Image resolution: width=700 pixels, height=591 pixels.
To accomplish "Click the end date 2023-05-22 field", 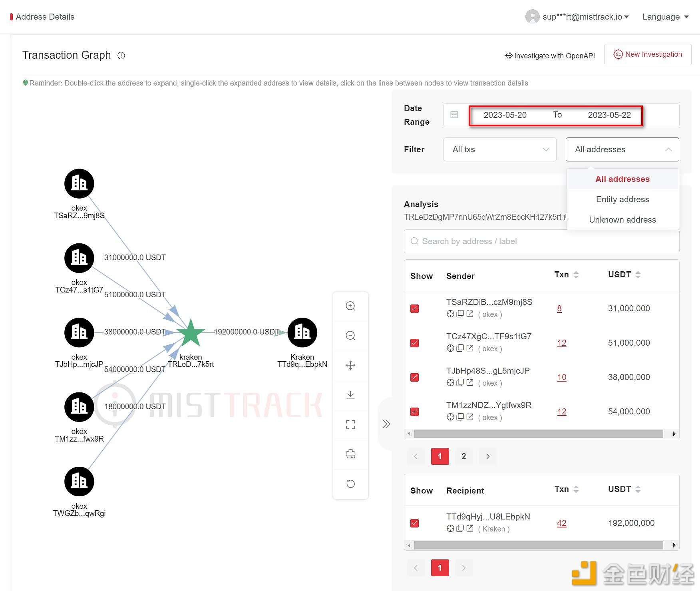I will tap(609, 115).
